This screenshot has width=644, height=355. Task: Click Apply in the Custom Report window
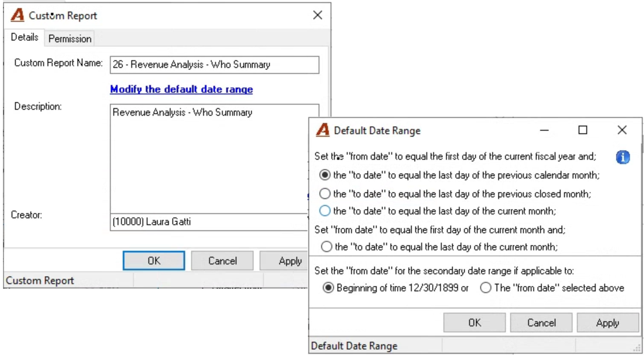pyautogui.click(x=284, y=261)
